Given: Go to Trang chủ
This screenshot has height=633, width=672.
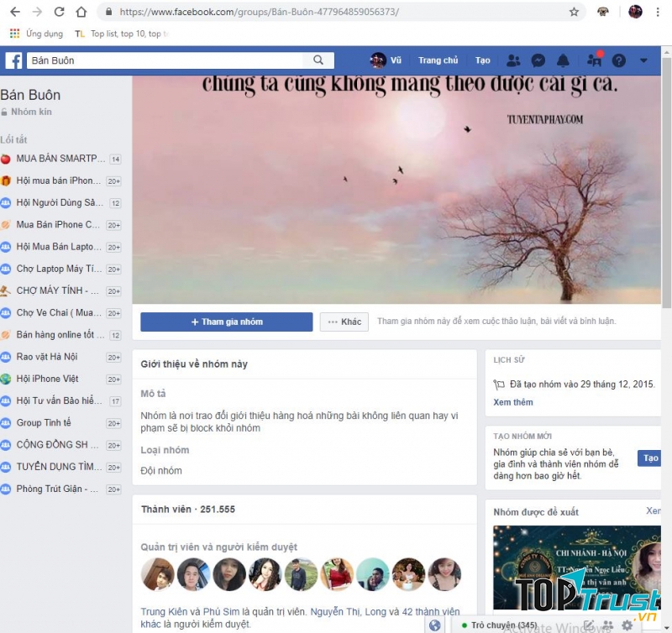Looking at the screenshot, I should 438,60.
